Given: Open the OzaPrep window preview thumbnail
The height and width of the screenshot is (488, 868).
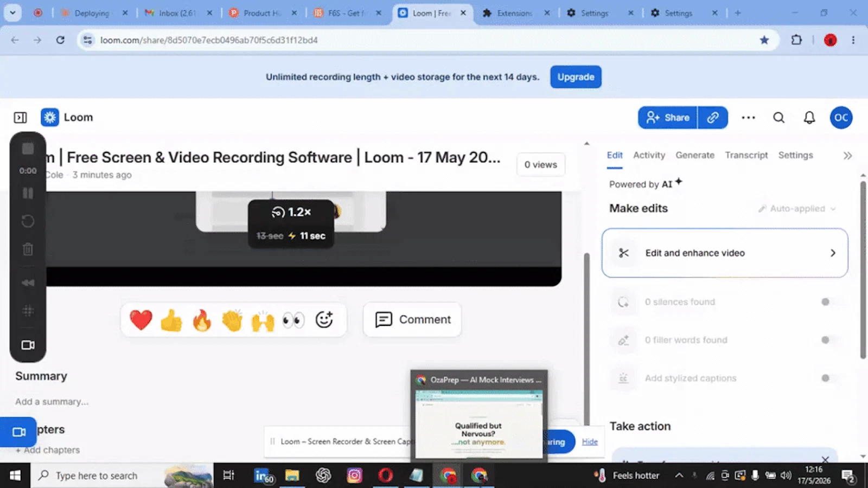Looking at the screenshot, I should [479, 416].
